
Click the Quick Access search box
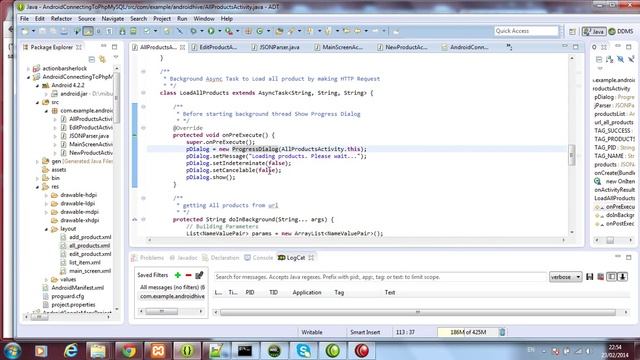coord(526,31)
